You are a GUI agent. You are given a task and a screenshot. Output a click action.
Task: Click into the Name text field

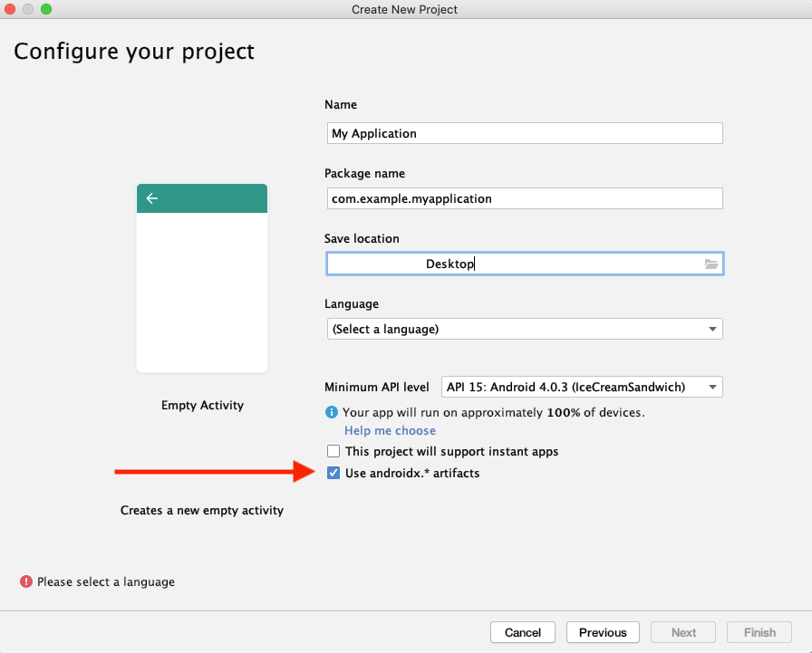point(524,133)
